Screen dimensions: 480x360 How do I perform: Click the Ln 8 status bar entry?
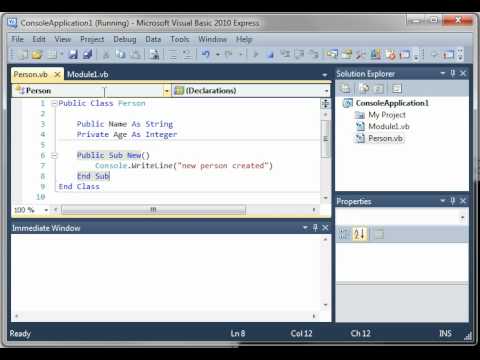tap(238, 333)
